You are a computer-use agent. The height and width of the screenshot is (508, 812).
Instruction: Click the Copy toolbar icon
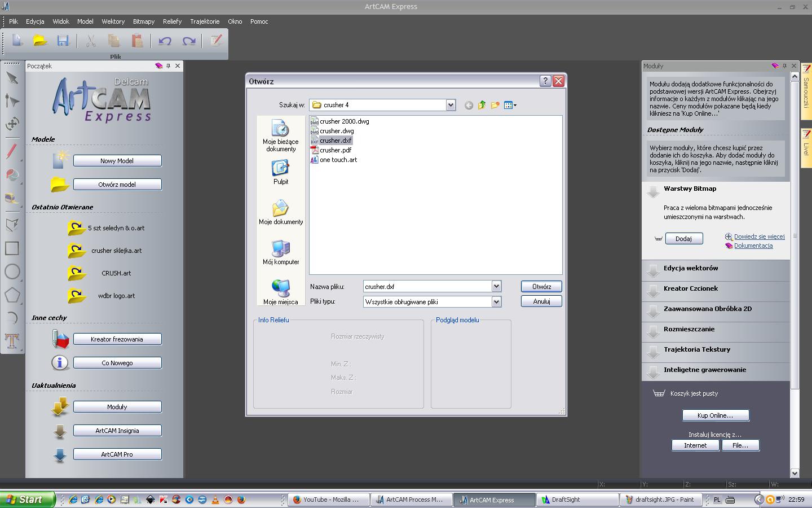point(114,41)
